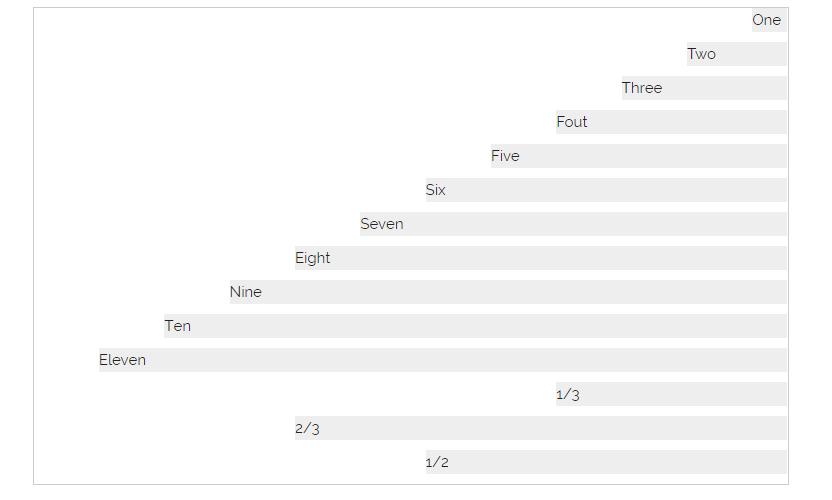Image resolution: width=832 pixels, height=500 pixels.
Task: Click the "Three" text label
Action: [x=642, y=88]
